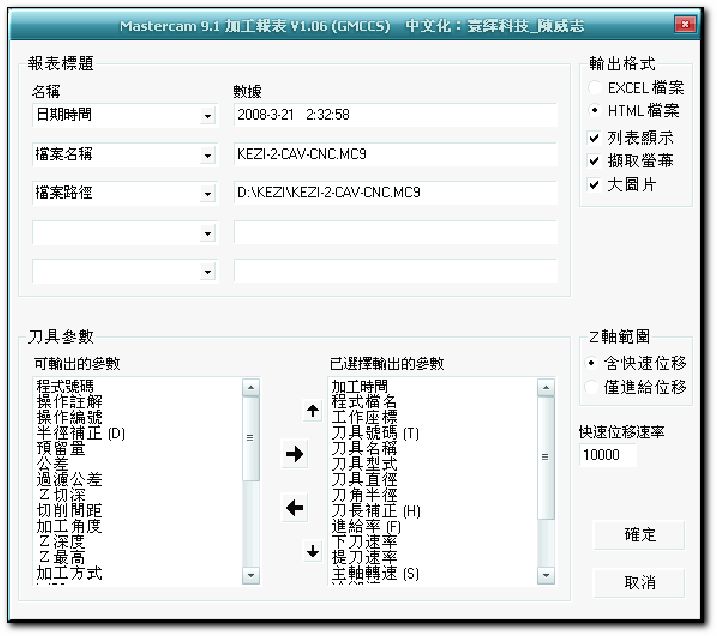Remove parameter using left arrow button
The height and width of the screenshot is (636, 717).
[x=294, y=507]
